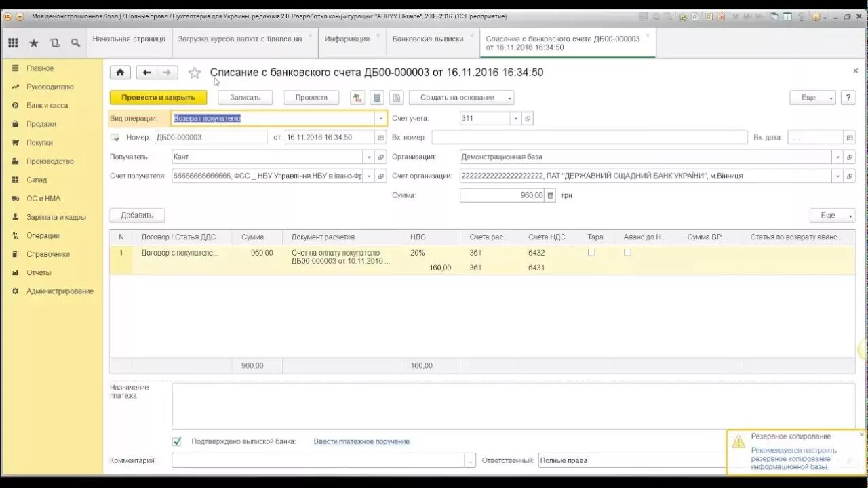This screenshot has width=868, height=488.
Task: Click the Комментарий input field
Action: [318, 460]
